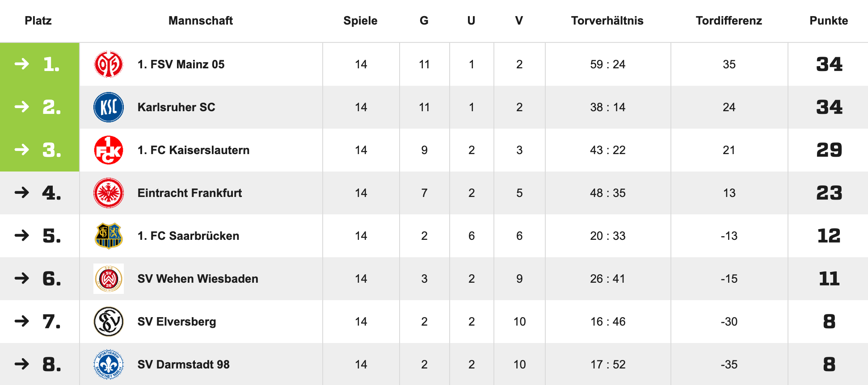The image size is (868, 385).
Task: Sort table by Punkte column header
Action: 829,21
